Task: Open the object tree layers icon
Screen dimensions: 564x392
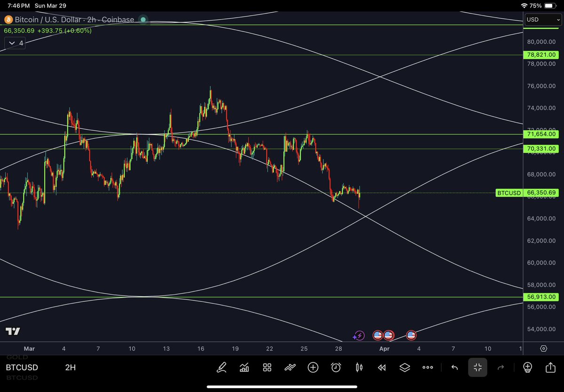Action: pos(405,367)
